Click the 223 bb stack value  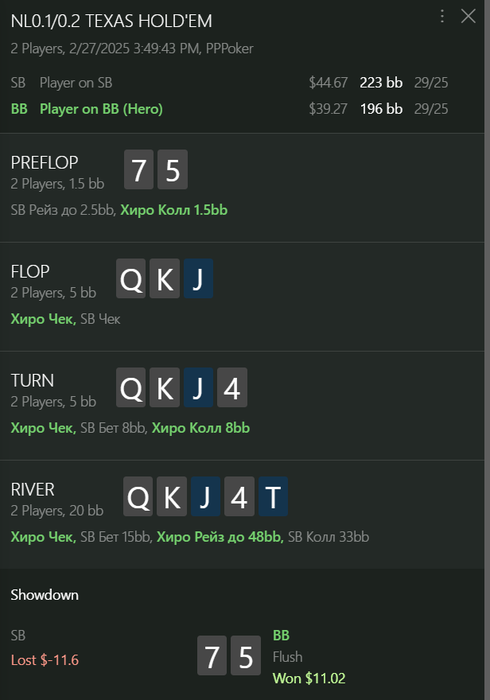[x=381, y=83]
